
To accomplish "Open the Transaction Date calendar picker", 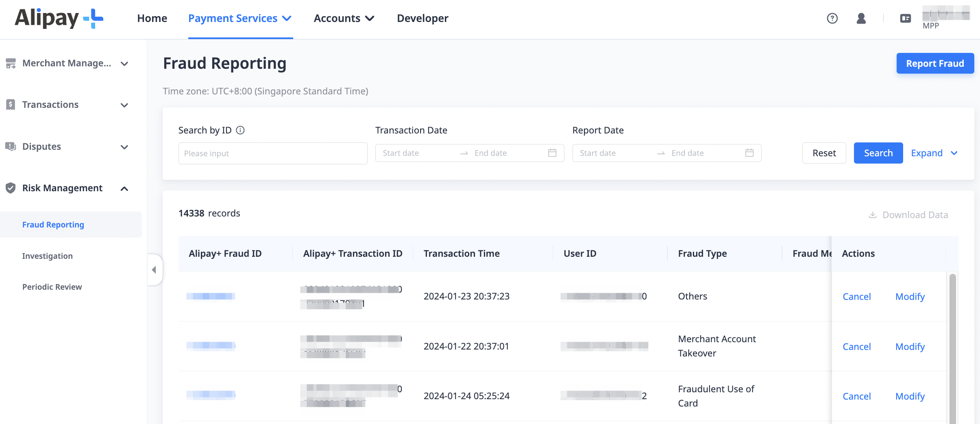I will (552, 153).
